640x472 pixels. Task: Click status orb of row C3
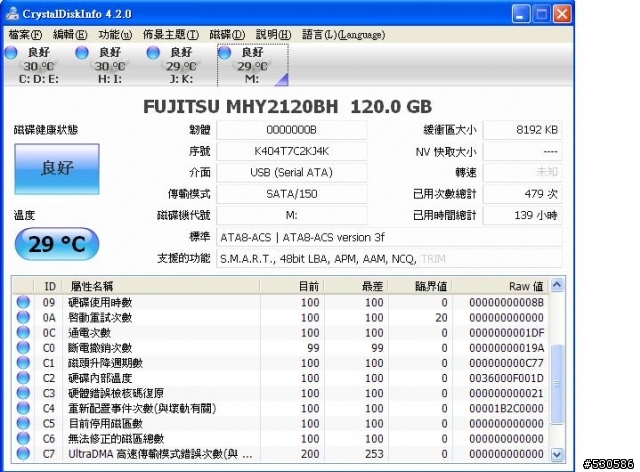click(x=23, y=393)
